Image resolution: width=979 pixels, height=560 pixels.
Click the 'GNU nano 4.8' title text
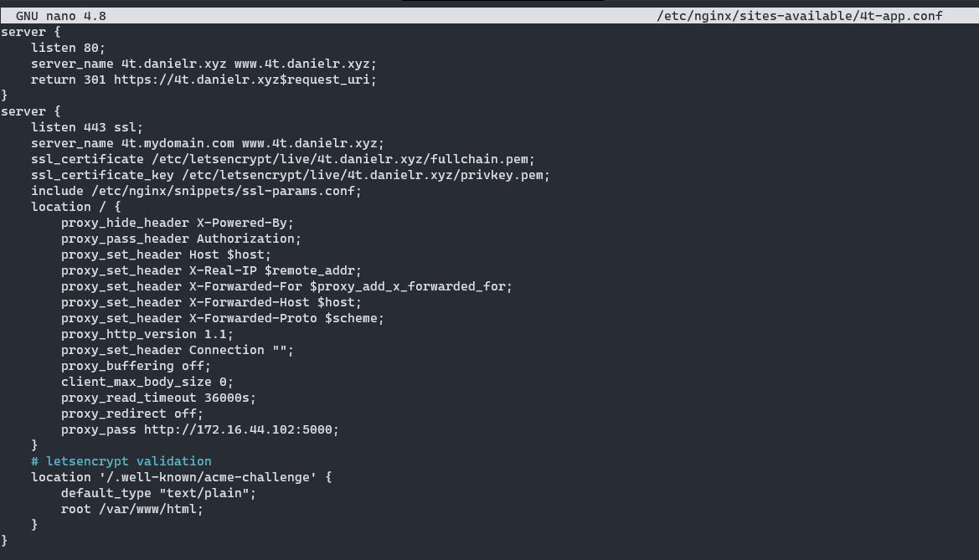(x=60, y=16)
